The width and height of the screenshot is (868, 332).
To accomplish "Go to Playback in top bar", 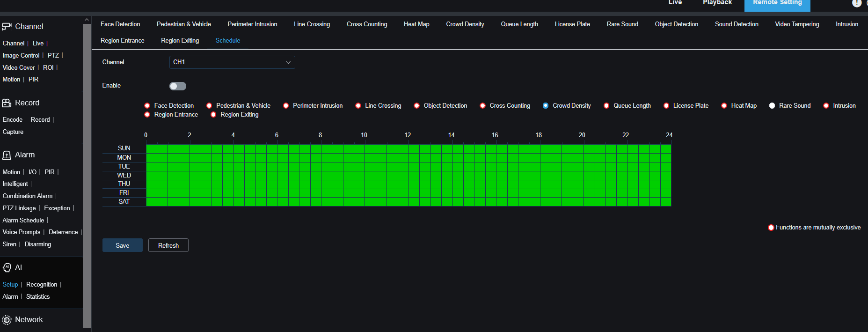I will pyautogui.click(x=717, y=3).
